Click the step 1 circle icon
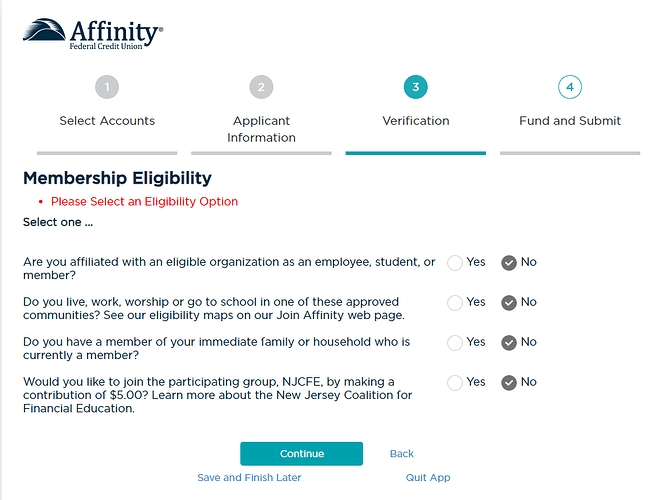 107,87
